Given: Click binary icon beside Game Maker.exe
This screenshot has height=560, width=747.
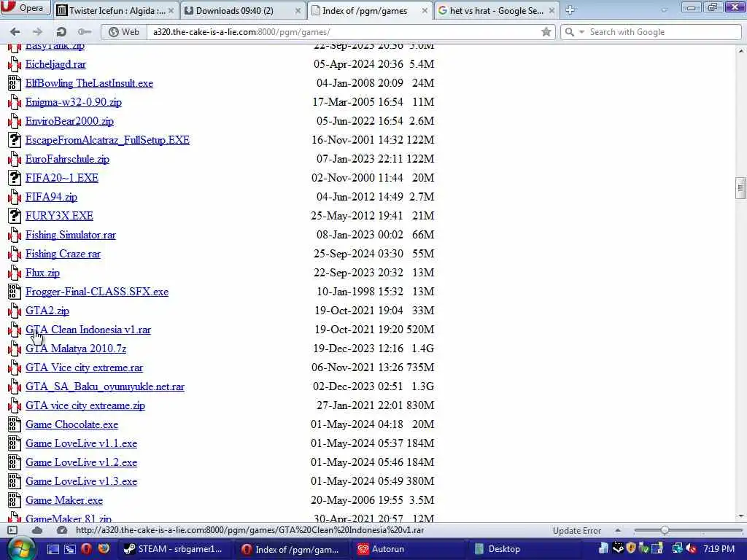Looking at the screenshot, I should coord(15,500).
